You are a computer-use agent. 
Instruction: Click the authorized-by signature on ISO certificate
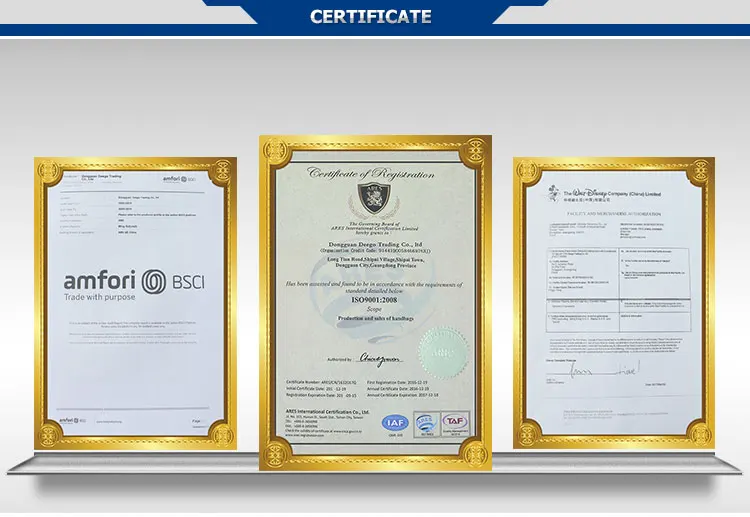(381, 359)
